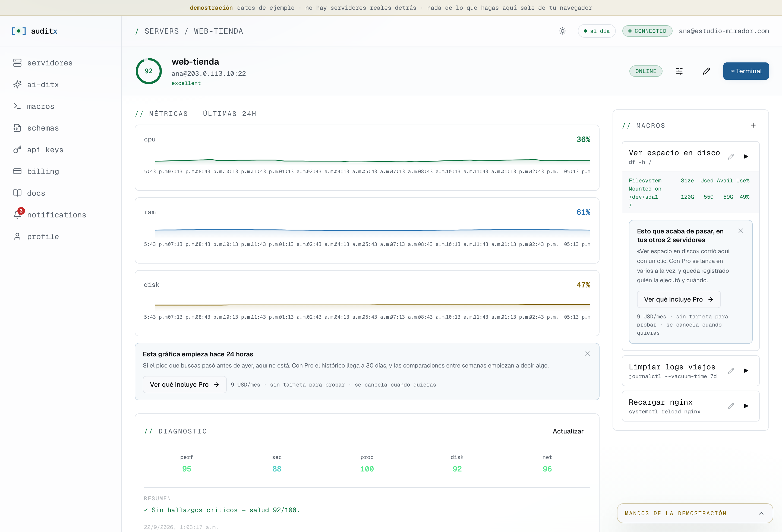Click the CONNECTED status badge

647,31
